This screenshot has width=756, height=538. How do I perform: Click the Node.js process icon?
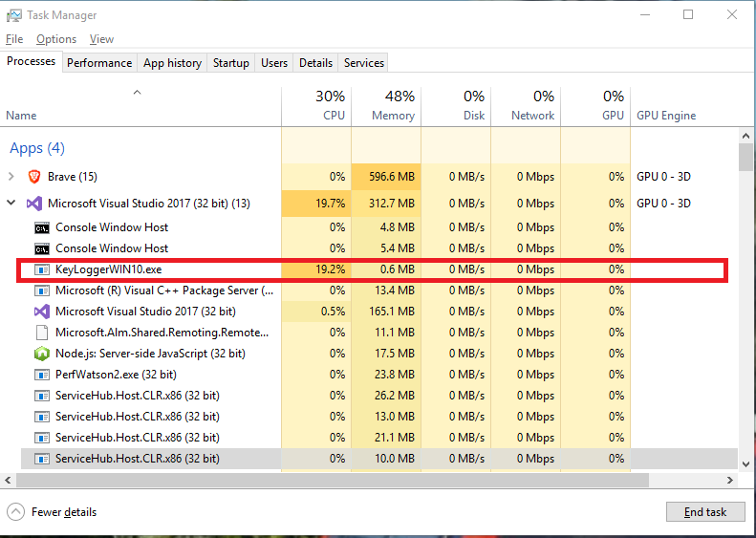(x=42, y=354)
